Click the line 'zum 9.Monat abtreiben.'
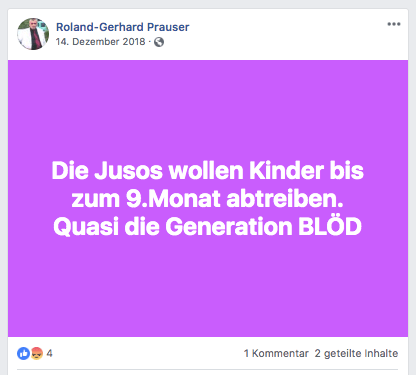The width and height of the screenshot is (416, 375). tap(207, 199)
